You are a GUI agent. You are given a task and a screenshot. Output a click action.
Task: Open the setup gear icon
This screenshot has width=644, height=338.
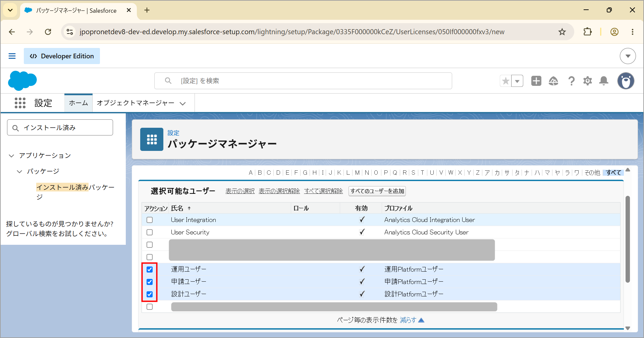pos(588,81)
